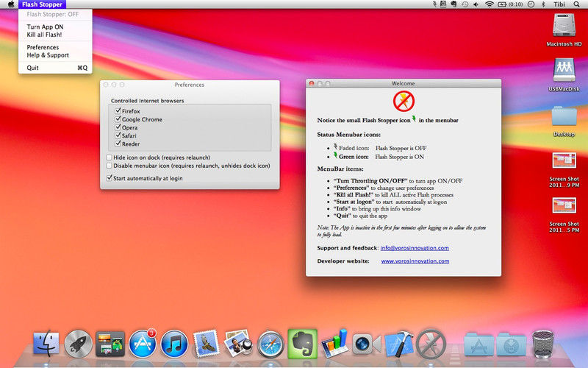Select the Desktop folder icon

pos(564,116)
